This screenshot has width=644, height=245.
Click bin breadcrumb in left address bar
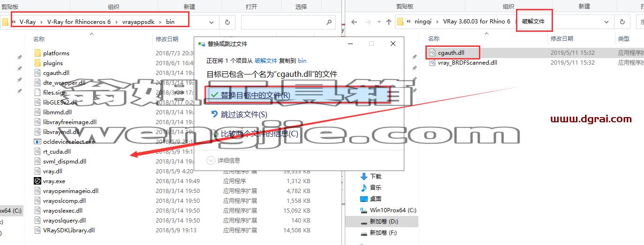coord(170,22)
